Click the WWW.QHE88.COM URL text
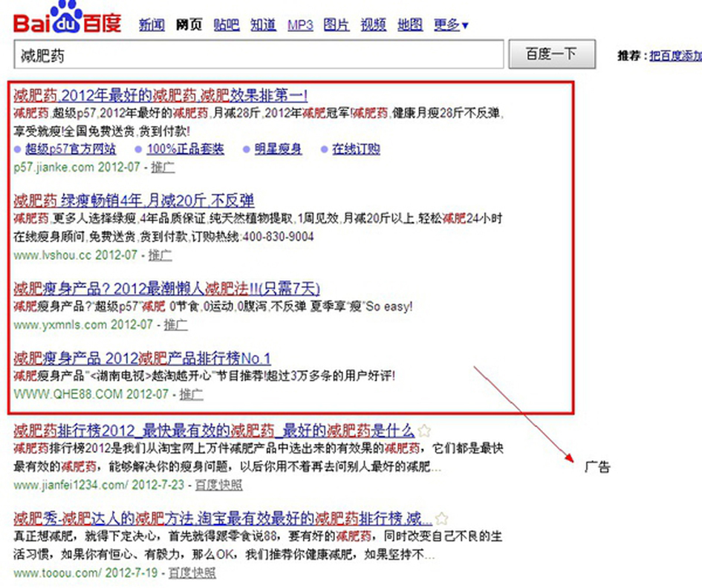Image resolution: width=702 pixels, height=588 pixels. [68, 394]
